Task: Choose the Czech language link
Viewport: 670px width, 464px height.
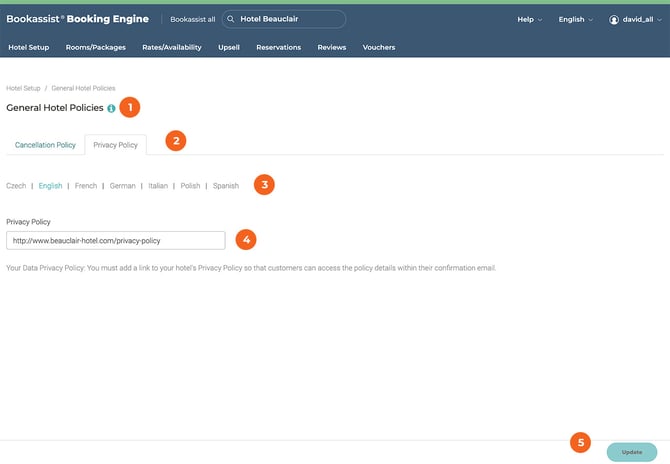Action: 16,186
